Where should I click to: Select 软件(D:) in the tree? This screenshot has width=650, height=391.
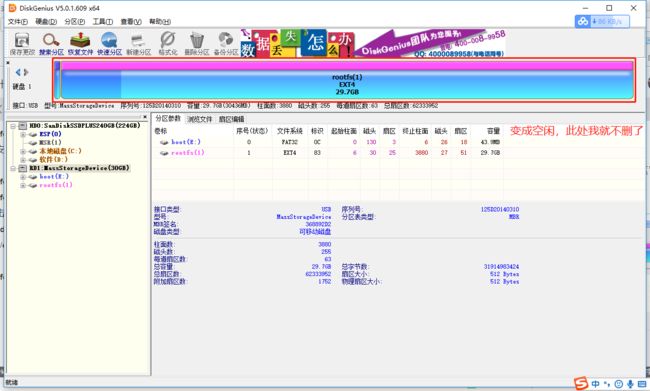tap(53, 160)
